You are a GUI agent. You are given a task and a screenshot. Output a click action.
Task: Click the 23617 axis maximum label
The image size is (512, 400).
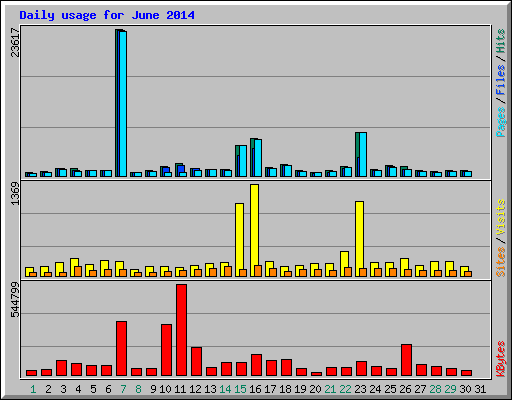click(x=15, y=42)
